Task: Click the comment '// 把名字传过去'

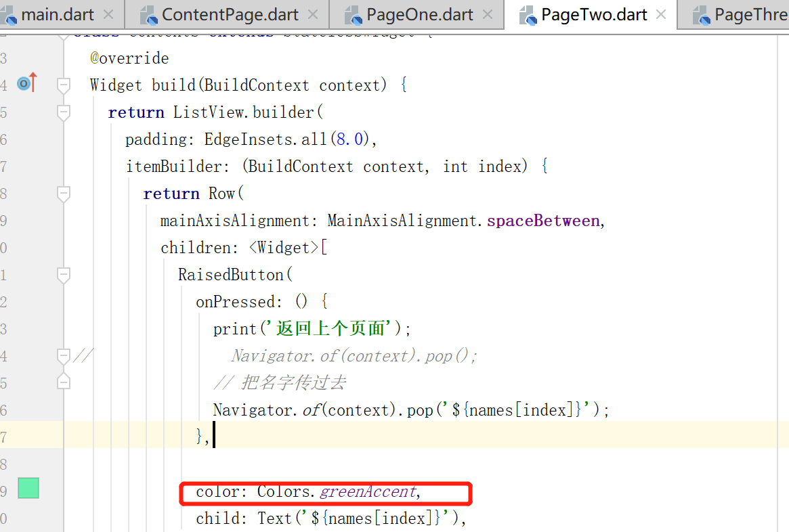Action: [x=280, y=383]
